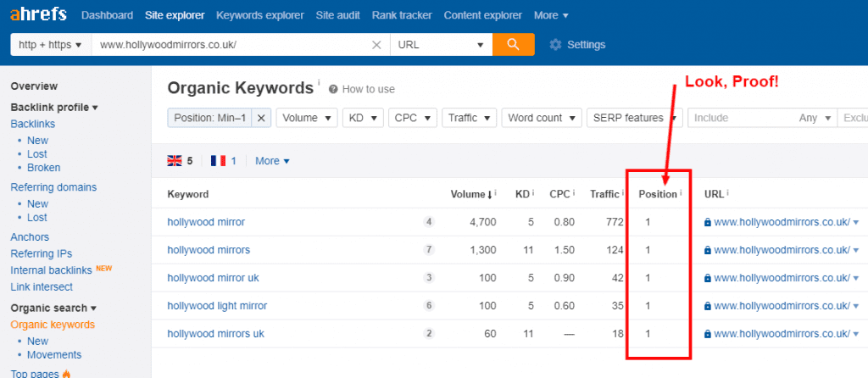The height and width of the screenshot is (378, 868).
Task: Expand the URL mode dropdown
Action: (441, 45)
